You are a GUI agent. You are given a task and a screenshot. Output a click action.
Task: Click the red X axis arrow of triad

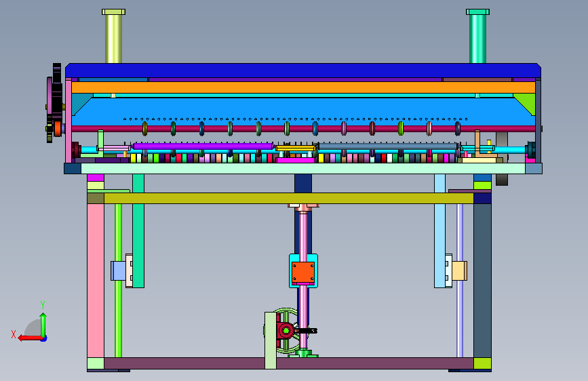click(29, 338)
